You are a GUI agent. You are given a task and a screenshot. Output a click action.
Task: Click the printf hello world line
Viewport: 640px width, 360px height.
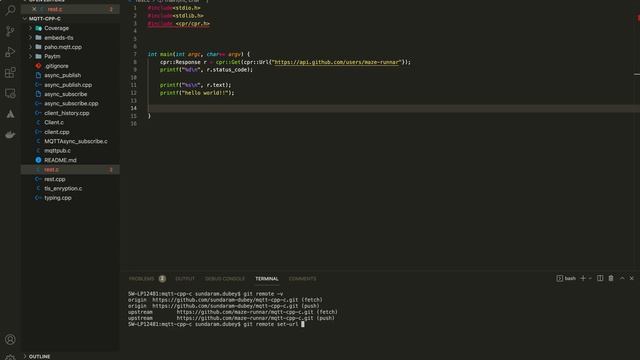tap(197, 93)
